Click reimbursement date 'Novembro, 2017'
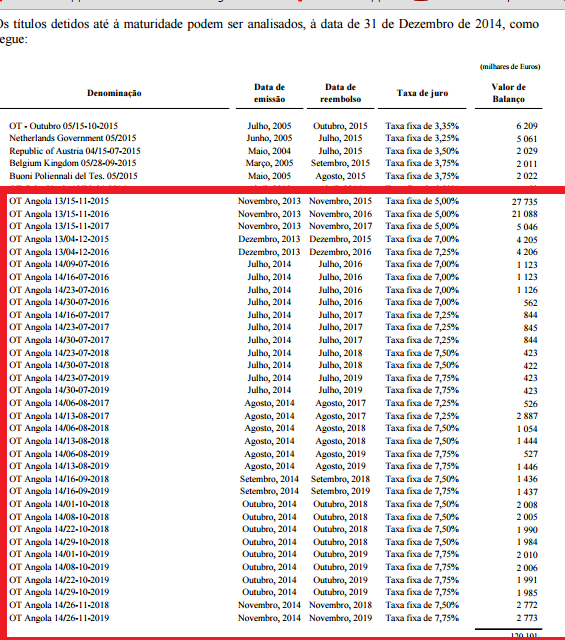 tap(340, 226)
